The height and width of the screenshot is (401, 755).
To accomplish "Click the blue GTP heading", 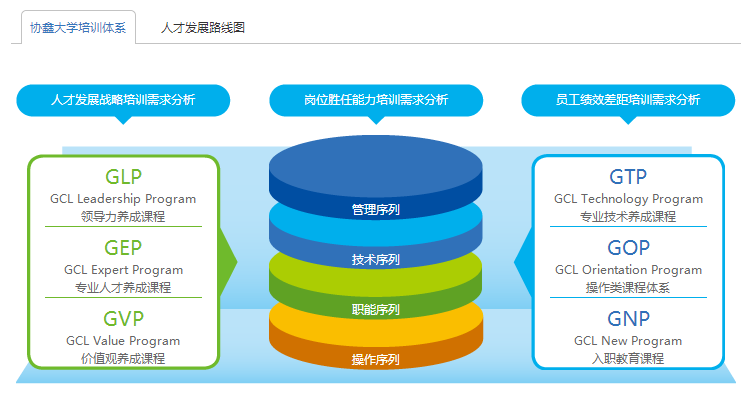I will [x=628, y=177].
